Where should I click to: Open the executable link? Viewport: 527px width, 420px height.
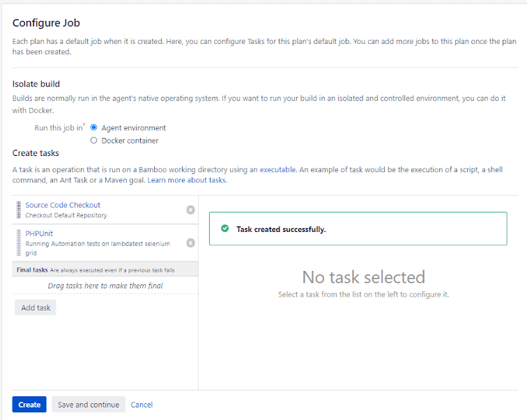coord(278,169)
